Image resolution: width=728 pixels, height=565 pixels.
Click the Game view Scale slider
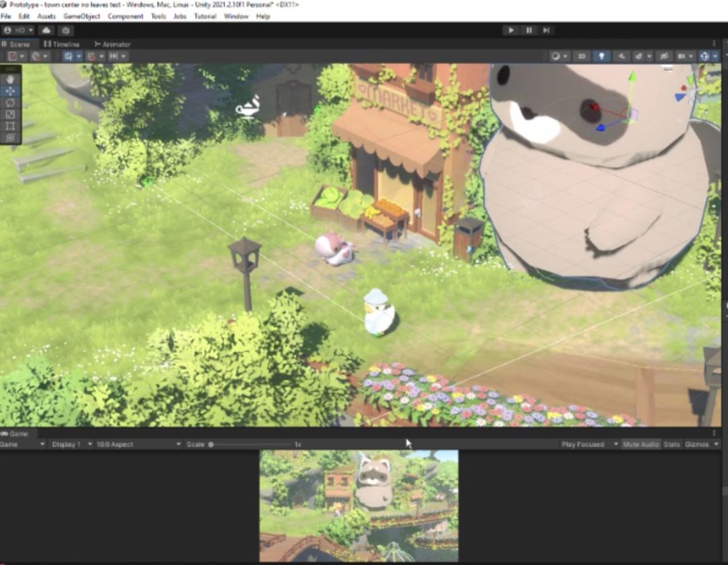pos(249,444)
